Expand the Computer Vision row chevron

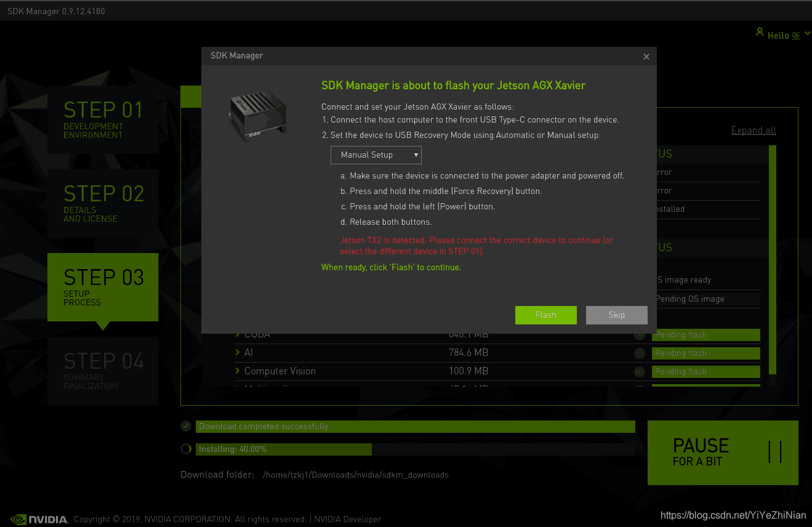pos(238,371)
